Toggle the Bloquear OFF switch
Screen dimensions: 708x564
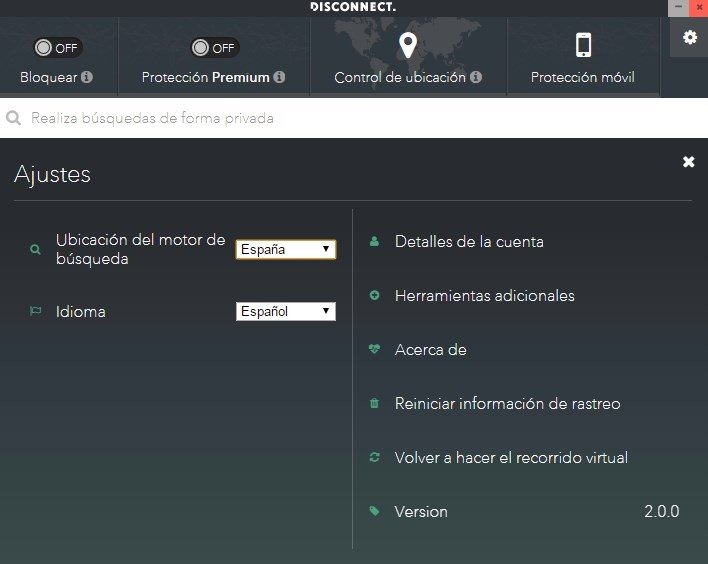click(57, 47)
